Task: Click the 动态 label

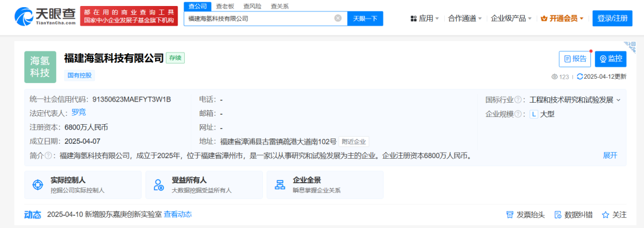Action: pos(33,215)
